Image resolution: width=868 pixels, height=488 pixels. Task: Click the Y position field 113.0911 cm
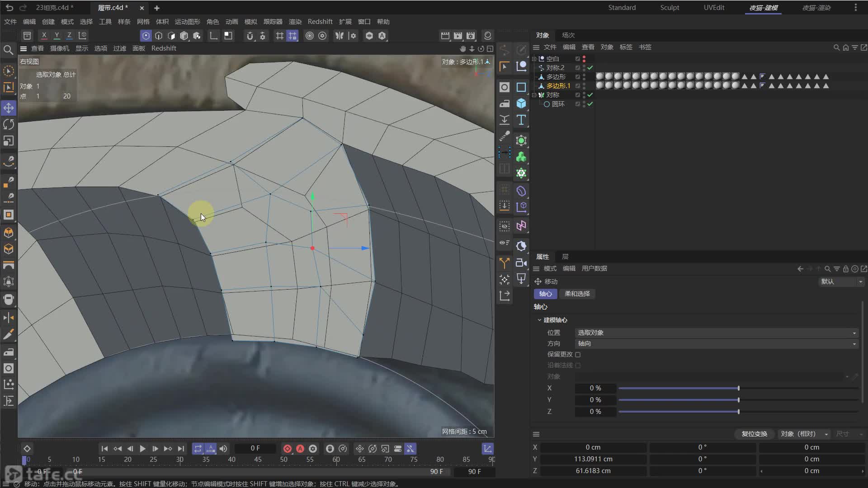593,459
